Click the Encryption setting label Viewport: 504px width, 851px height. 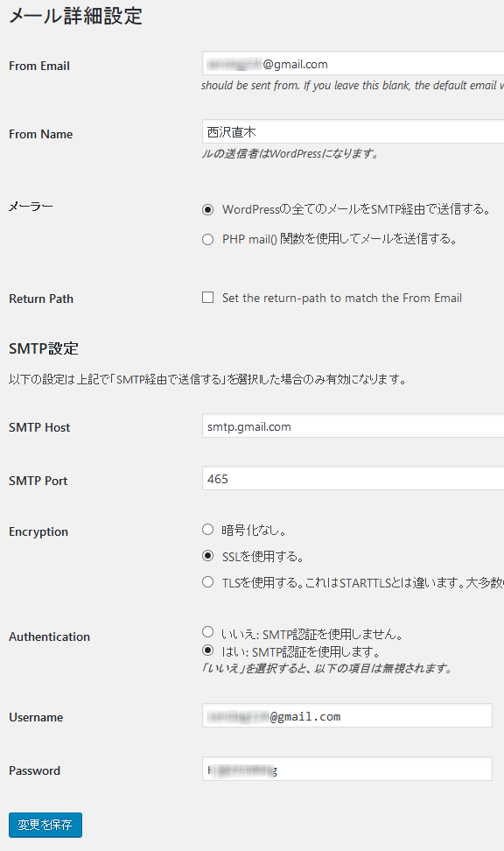coord(38,532)
